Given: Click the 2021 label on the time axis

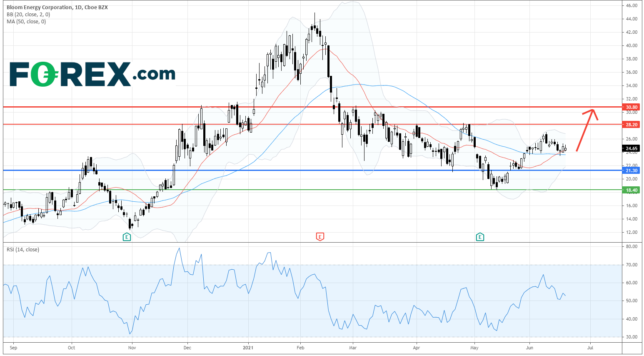Looking at the screenshot, I should point(248,347).
